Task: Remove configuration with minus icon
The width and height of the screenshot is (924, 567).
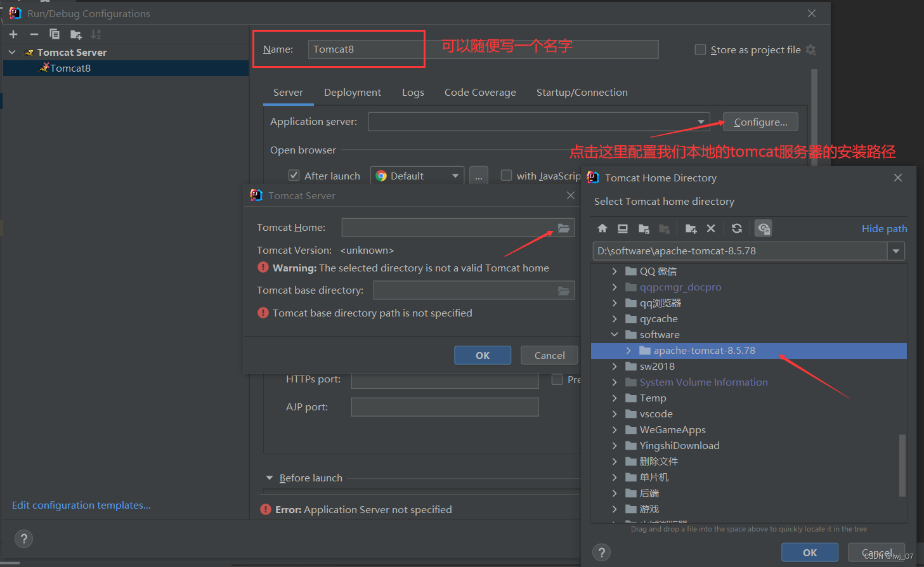Action: pyautogui.click(x=34, y=34)
